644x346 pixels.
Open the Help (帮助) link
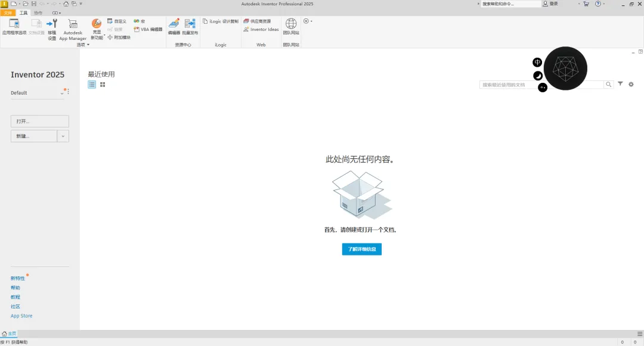tap(15, 288)
